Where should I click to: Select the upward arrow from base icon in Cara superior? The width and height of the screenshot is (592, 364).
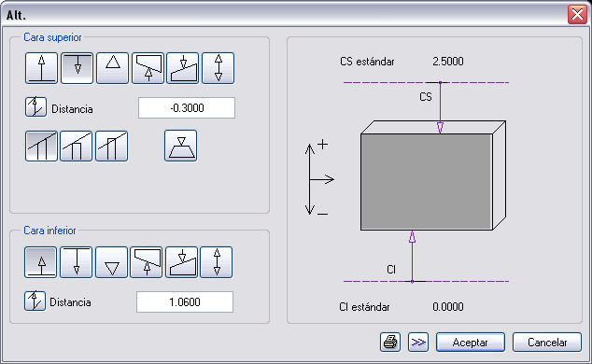coord(41,68)
